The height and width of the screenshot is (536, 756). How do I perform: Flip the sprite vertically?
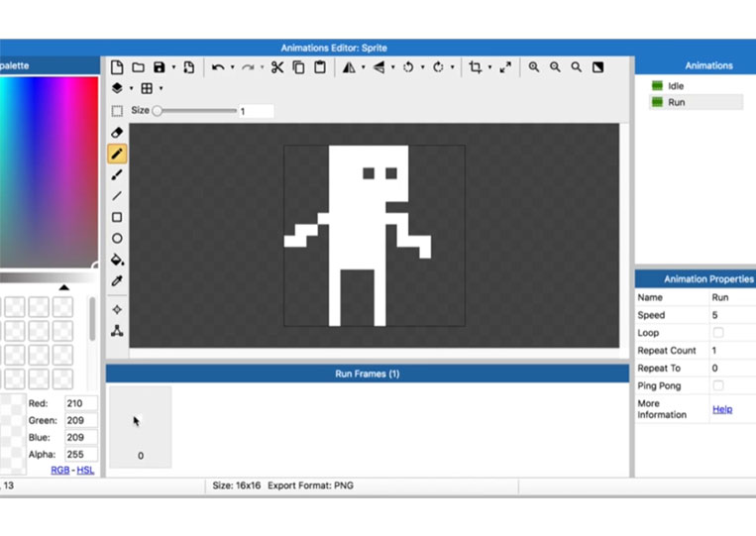[378, 67]
